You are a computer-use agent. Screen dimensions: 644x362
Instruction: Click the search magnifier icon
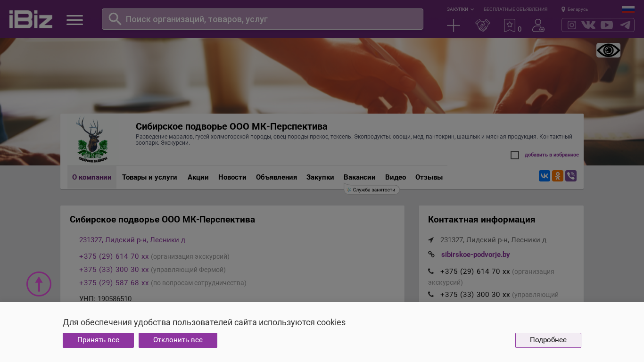(115, 19)
